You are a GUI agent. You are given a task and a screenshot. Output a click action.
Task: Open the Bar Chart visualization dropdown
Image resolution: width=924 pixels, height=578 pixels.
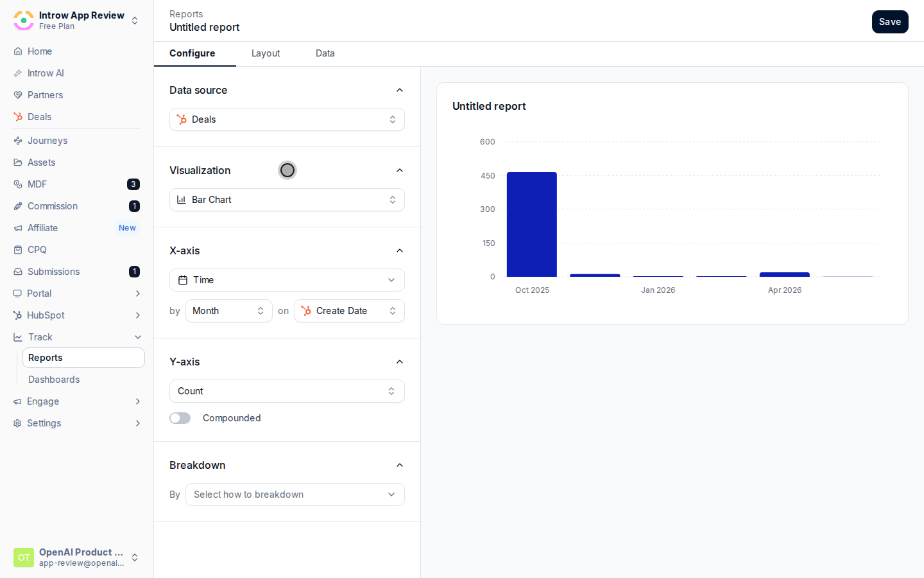coord(287,200)
